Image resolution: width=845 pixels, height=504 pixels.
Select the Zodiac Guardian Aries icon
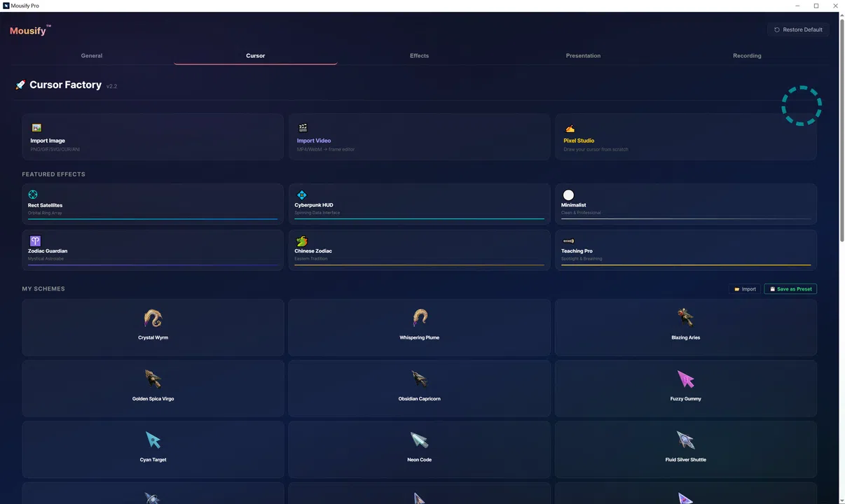(x=36, y=241)
